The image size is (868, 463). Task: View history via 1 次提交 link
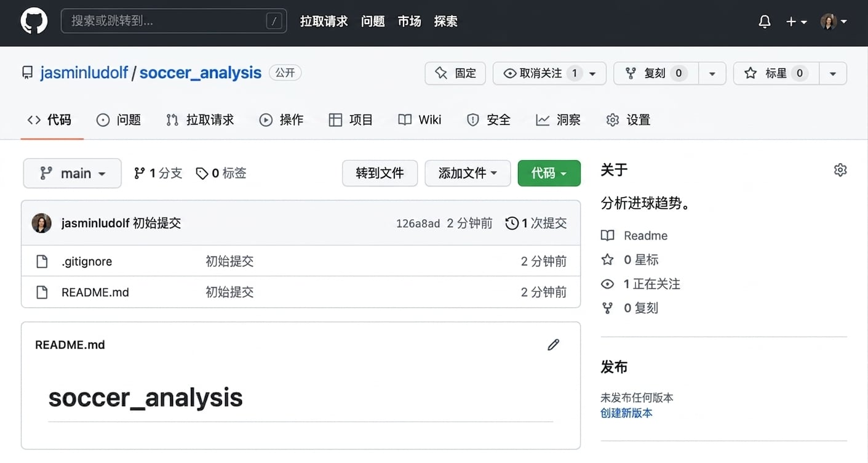[x=536, y=223]
